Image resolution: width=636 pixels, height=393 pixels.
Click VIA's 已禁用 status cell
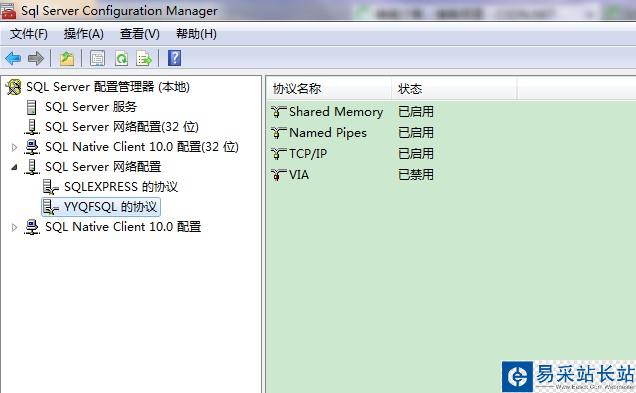416,175
